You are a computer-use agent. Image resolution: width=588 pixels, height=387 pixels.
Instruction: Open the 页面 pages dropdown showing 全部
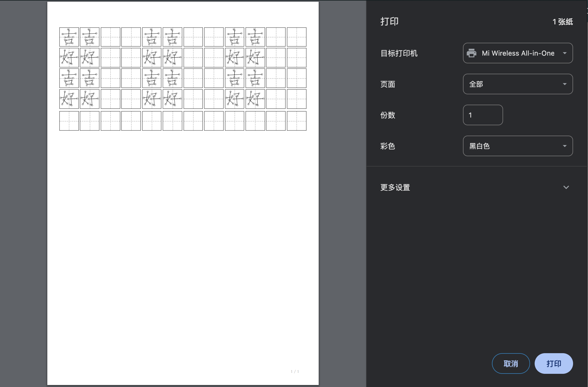click(x=517, y=84)
